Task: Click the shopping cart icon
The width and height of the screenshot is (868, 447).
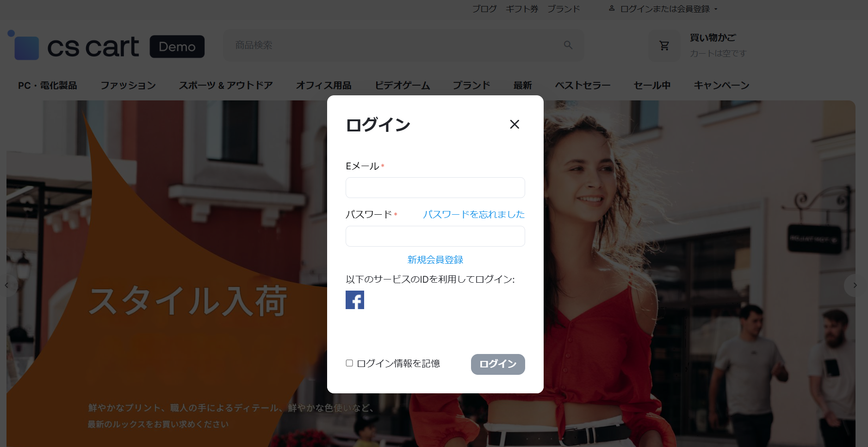Action: (664, 45)
